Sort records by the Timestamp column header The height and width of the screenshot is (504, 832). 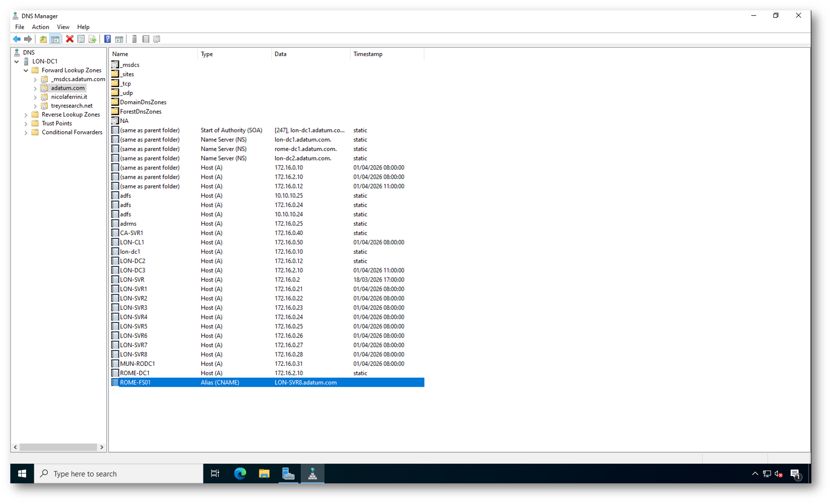(368, 54)
